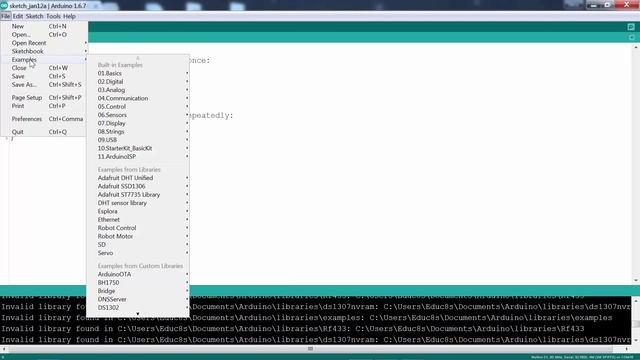
Task: Expand Open Recent submenu
Action: 44,43
